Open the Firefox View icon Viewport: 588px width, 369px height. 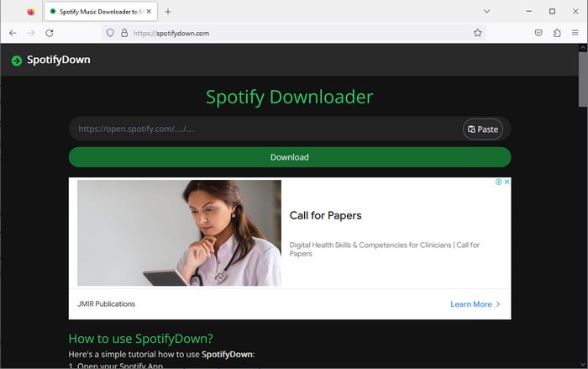click(x=31, y=12)
